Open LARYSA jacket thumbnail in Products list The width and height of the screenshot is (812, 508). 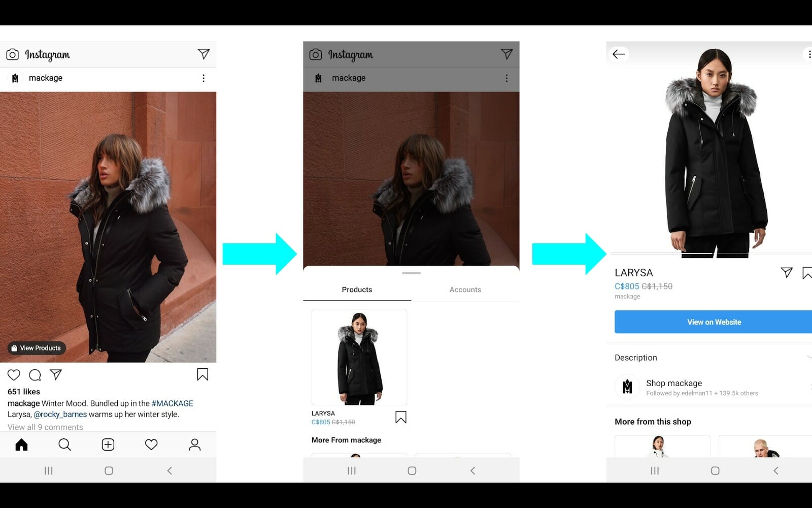point(359,358)
